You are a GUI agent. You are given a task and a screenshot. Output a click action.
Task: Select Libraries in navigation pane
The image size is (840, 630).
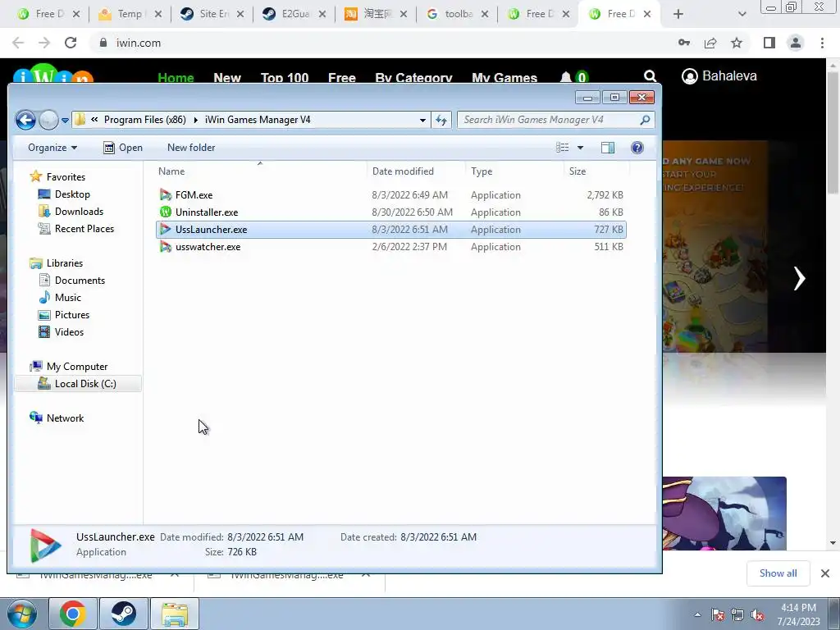pyautogui.click(x=64, y=263)
